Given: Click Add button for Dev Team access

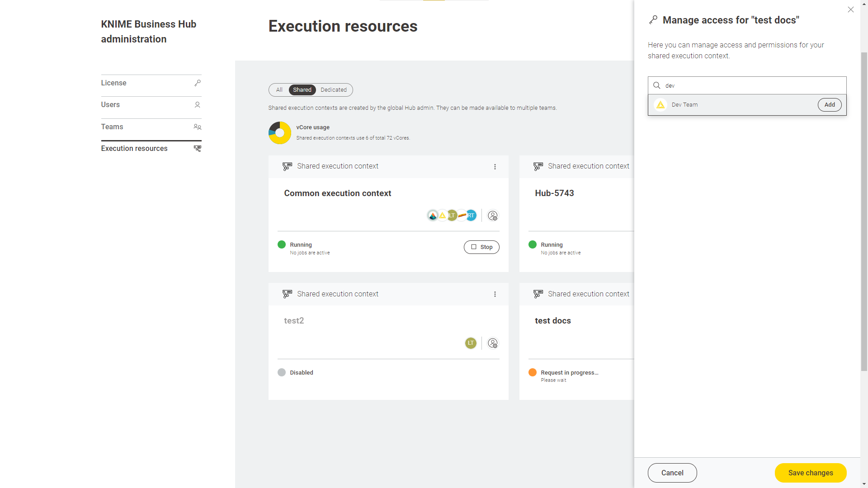Looking at the screenshot, I should tap(829, 105).
